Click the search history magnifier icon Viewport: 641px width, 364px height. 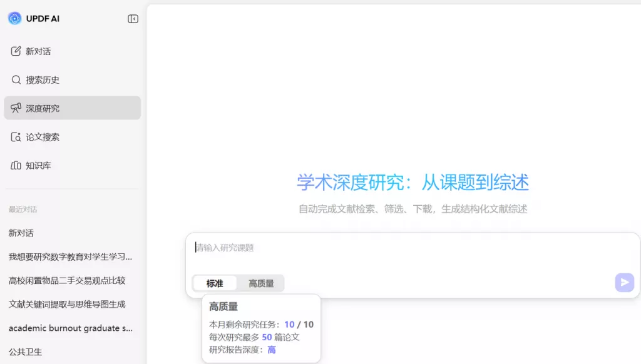16,79
